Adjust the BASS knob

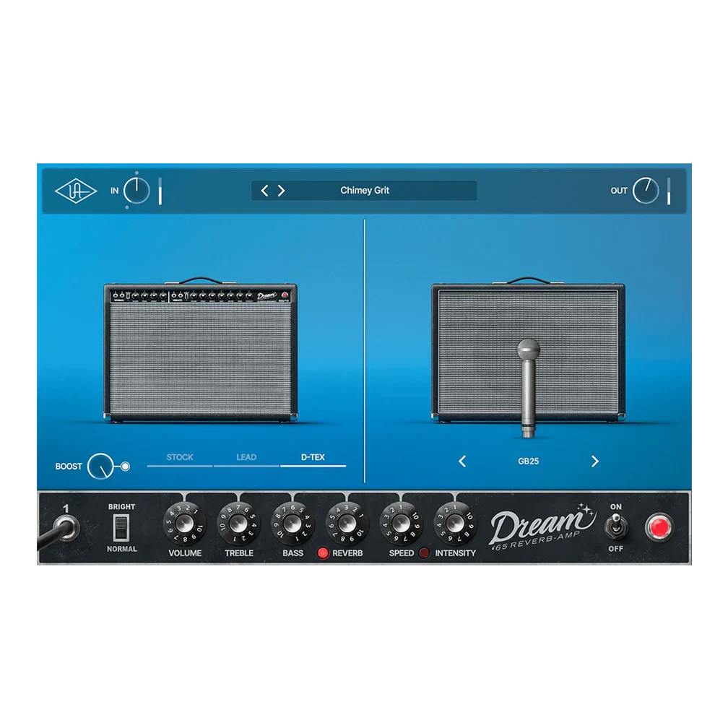(x=292, y=523)
